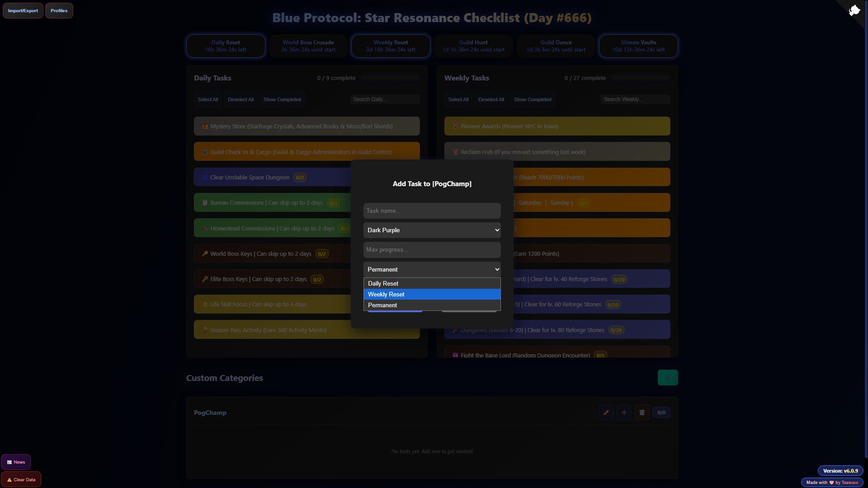Screen dimensions: 868x488
Task: Choose Daily Reset from the dropdown list
Action: pyautogui.click(x=432, y=284)
